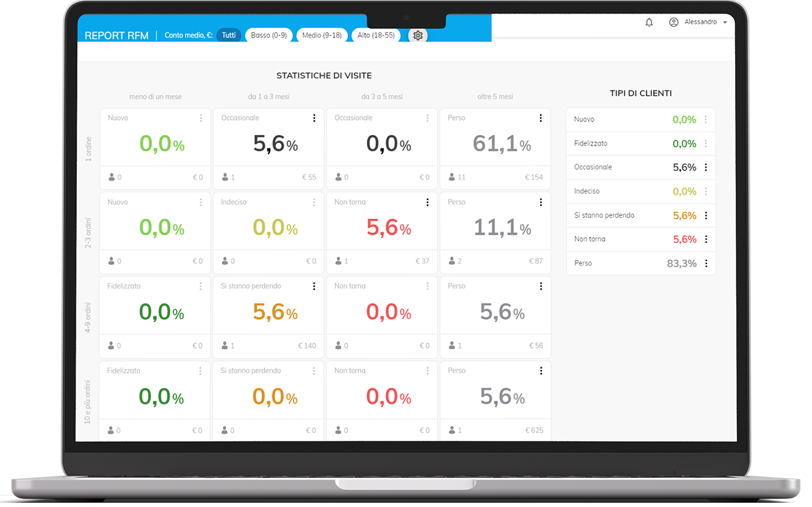Expand the Alessandro account dropdown

tap(726, 22)
